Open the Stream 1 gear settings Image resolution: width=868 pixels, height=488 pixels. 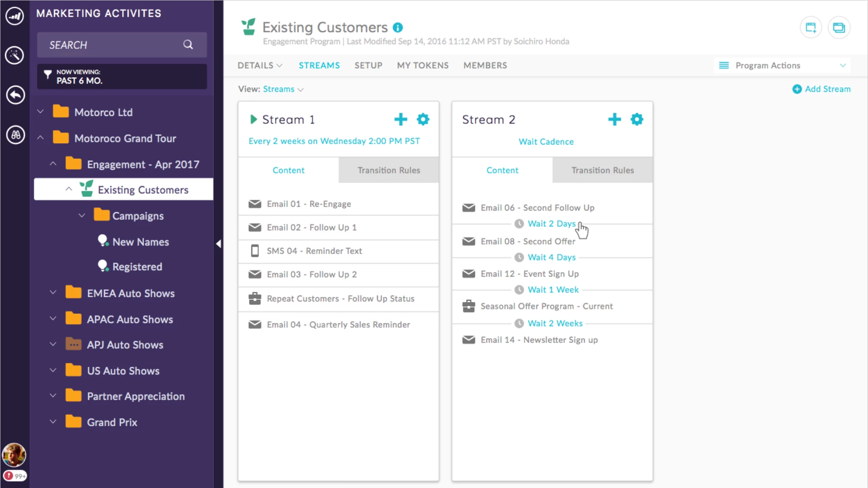click(x=423, y=119)
